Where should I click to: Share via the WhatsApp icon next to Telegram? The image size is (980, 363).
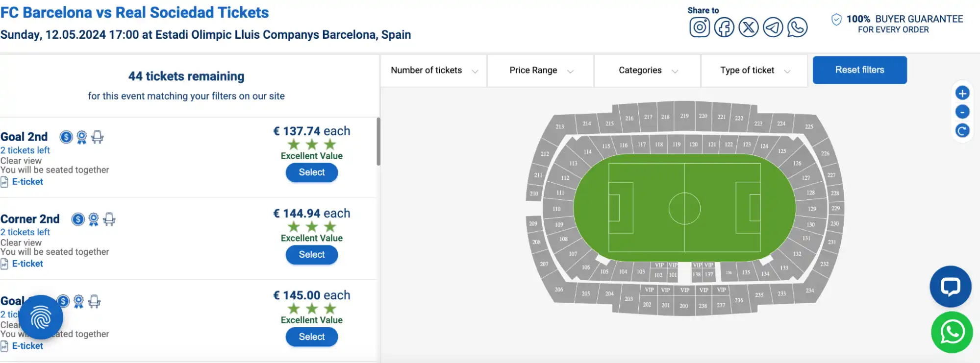[797, 27]
